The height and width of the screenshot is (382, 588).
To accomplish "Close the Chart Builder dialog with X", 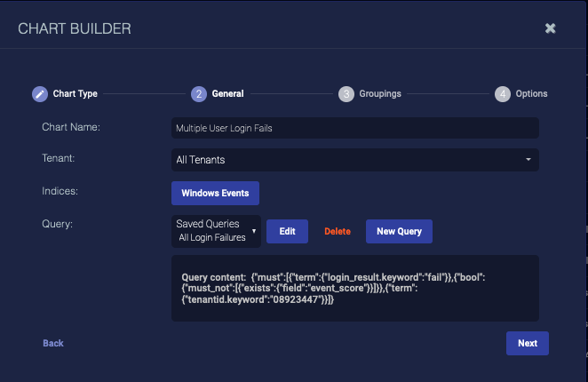I will click(551, 28).
